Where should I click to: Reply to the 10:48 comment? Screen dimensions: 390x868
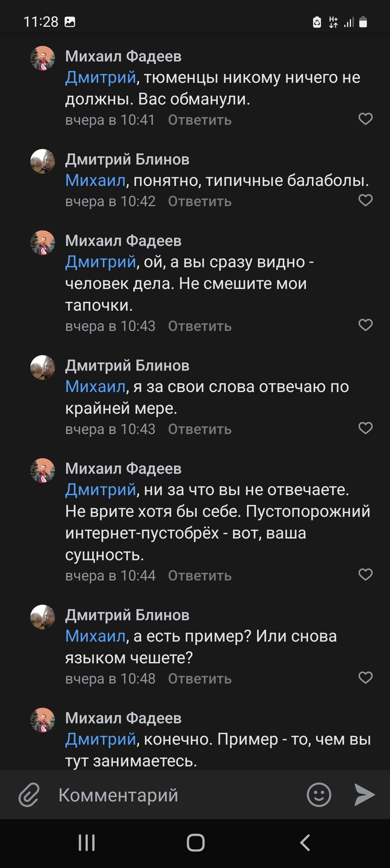[x=199, y=679]
